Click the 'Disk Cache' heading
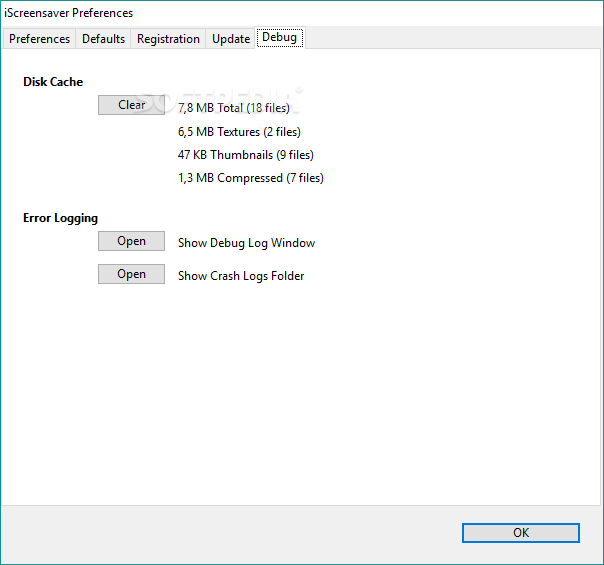This screenshot has height=565, width=604. coord(53,82)
